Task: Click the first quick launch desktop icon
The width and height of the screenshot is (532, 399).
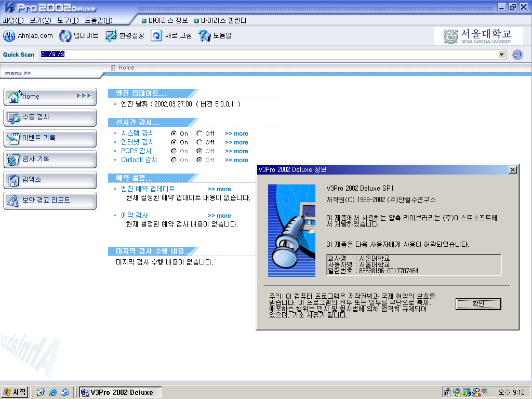Action: [x=41, y=393]
